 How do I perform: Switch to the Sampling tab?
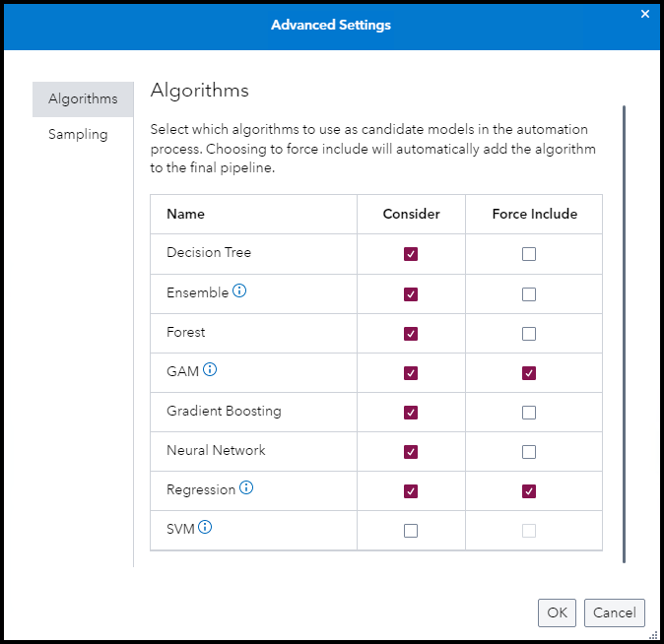[x=78, y=135]
